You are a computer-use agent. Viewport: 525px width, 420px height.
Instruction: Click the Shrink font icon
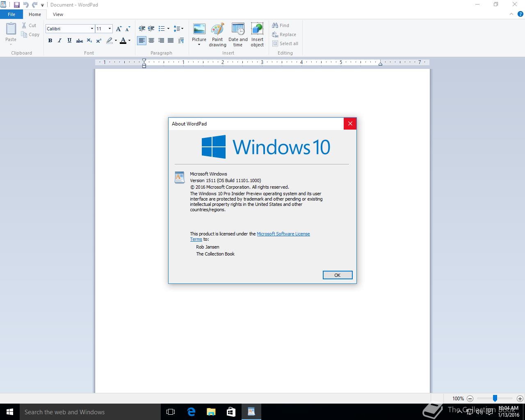[x=128, y=29]
